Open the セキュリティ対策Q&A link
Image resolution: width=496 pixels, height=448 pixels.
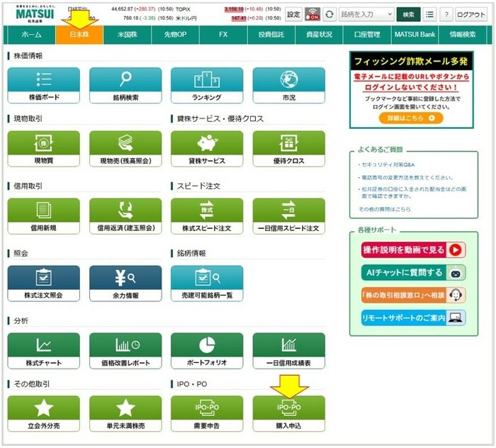[388, 164]
